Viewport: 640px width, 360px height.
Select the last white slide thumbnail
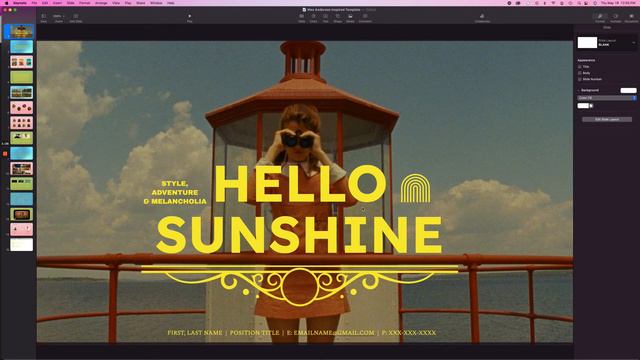22,244
